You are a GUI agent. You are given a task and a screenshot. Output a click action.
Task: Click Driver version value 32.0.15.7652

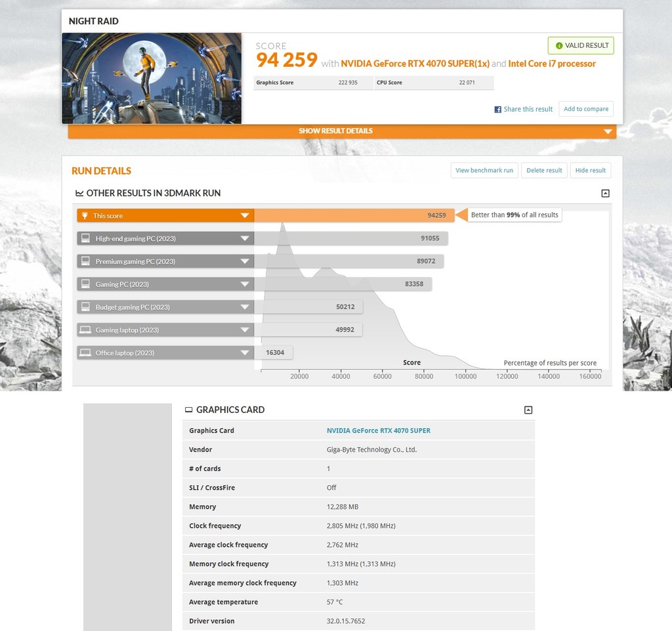346,621
